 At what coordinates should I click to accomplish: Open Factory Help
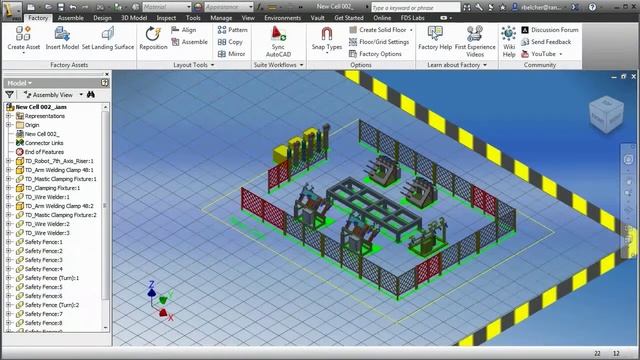[435, 38]
